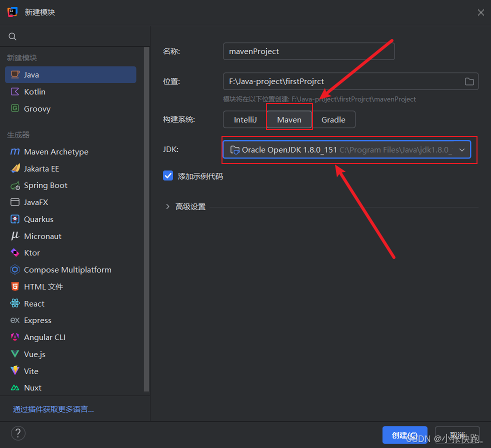Select JavaFX generator label
The image size is (491, 448).
36,202
